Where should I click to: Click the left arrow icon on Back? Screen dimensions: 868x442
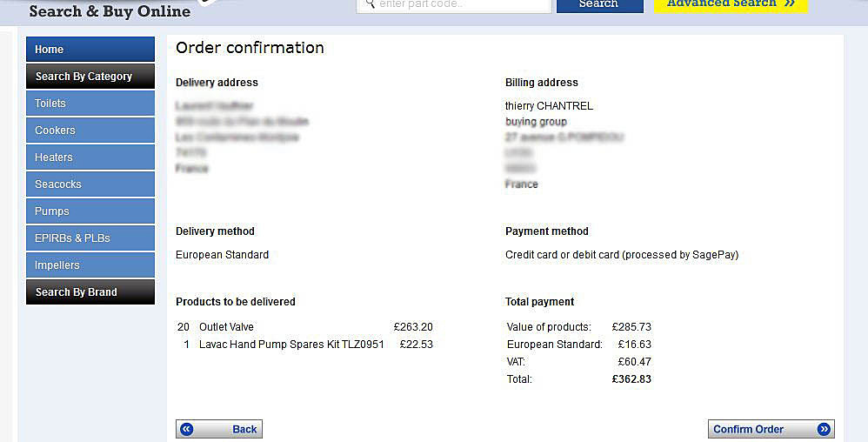tap(187, 429)
